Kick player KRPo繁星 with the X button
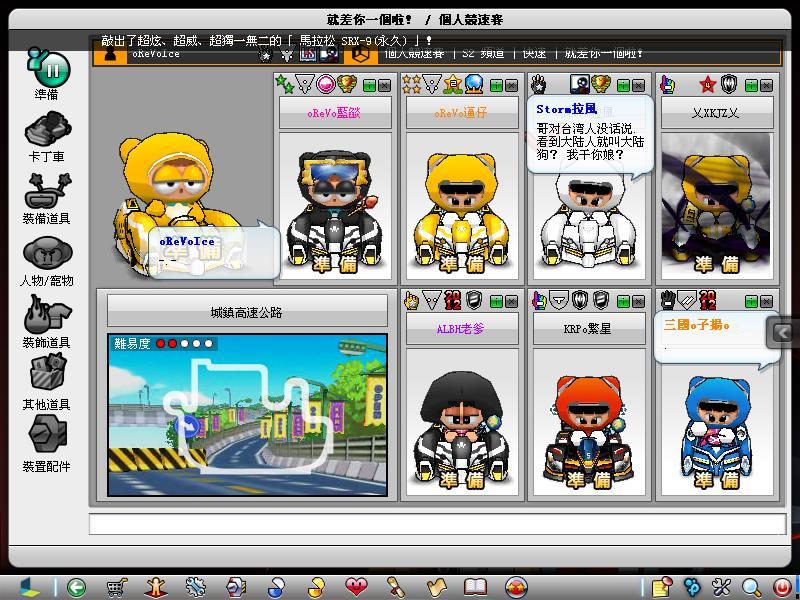Screen dimensions: 800x600 coord(638,302)
